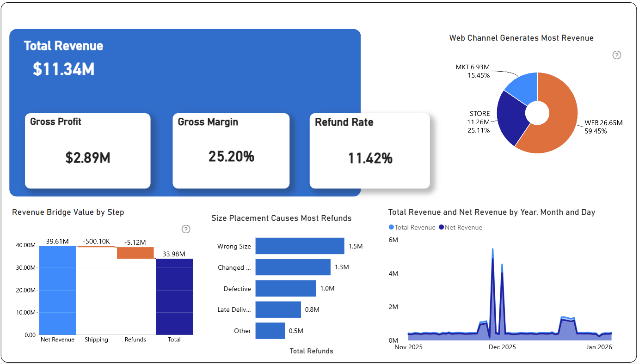The width and height of the screenshot is (639, 364).
Task: Click the 6M y-axis label
Action: 393,240
